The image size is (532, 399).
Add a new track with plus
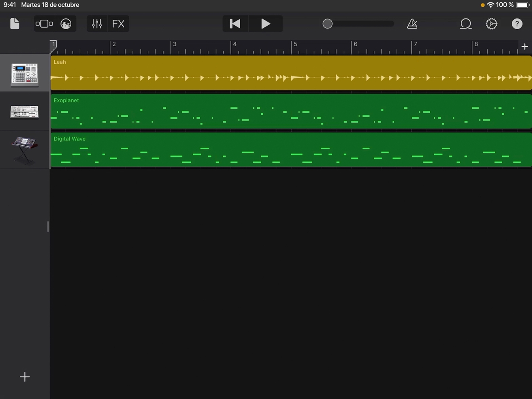point(25,377)
